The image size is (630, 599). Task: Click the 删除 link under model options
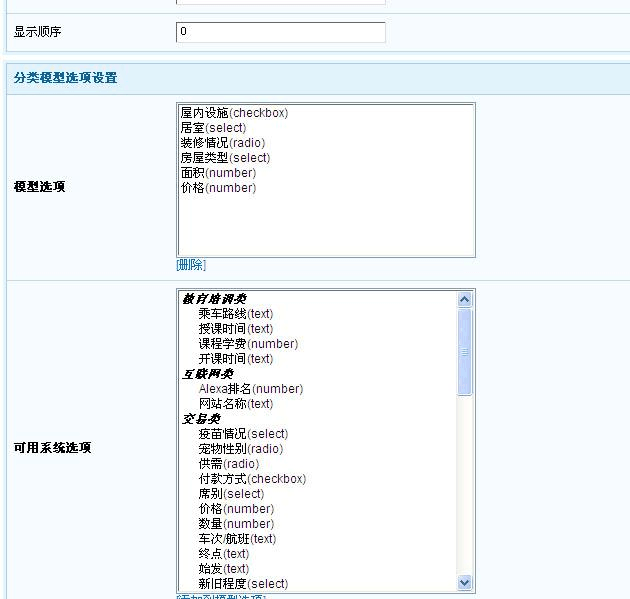[191, 265]
